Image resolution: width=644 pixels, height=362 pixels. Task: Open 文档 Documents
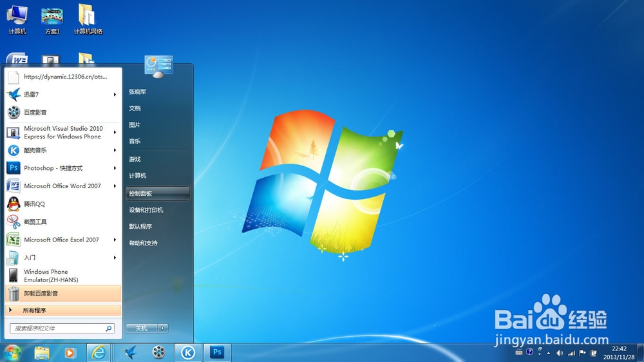point(135,108)
